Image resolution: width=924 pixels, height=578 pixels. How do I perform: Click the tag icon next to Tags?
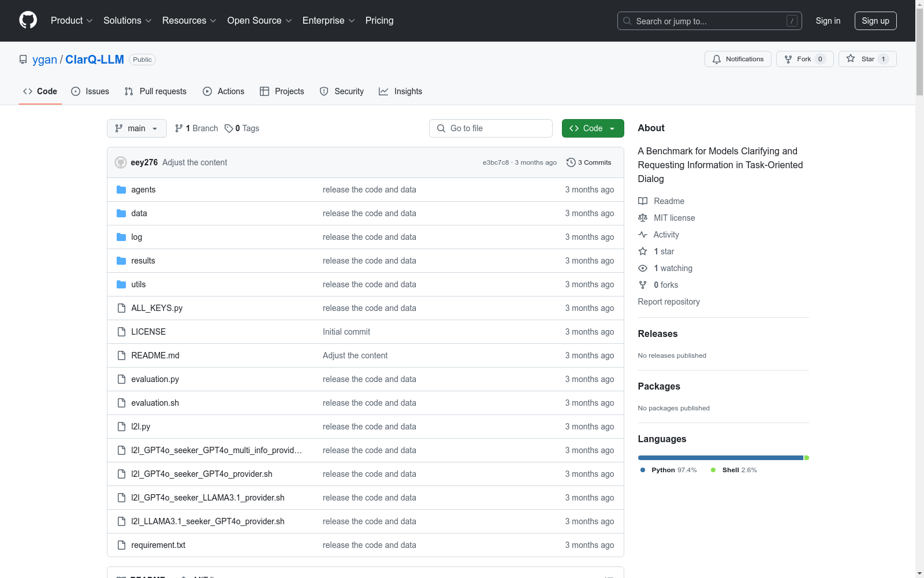[x=229, y=128]
